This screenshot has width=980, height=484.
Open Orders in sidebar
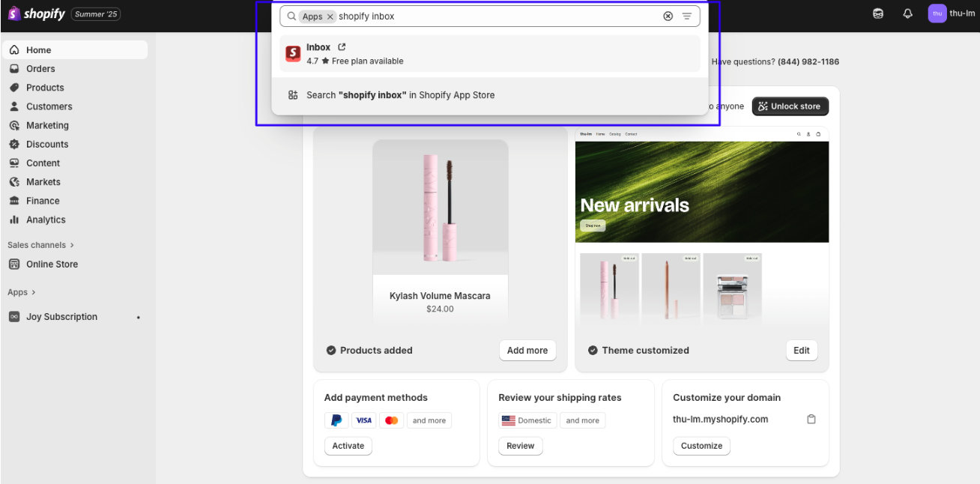[75, 69]
